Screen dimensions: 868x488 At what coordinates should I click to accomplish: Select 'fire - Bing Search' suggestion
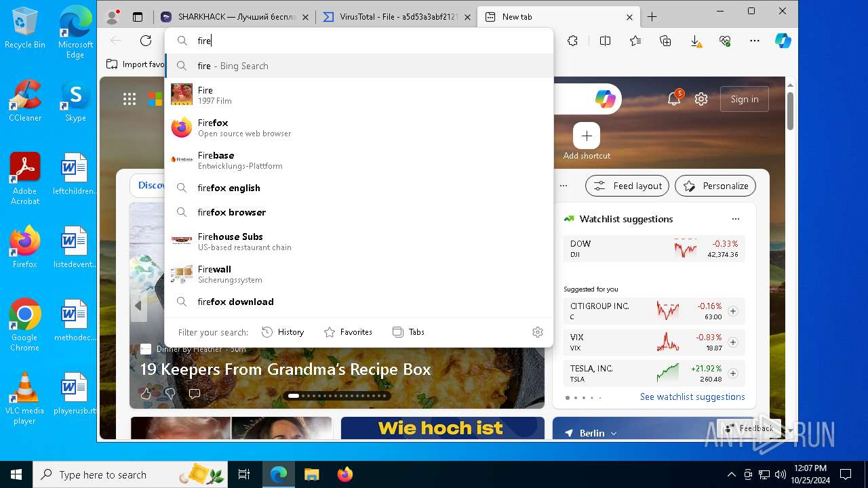pyautogui.click(x=359, y=66)
